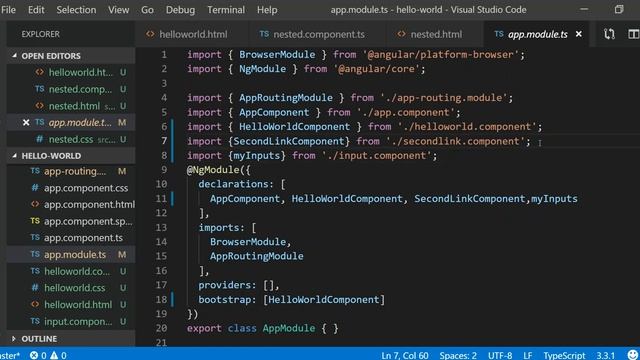The height and width of the screenshot is (360, 640).
Task: Click the Open Changes compare icon
Action: click(609, 34)
